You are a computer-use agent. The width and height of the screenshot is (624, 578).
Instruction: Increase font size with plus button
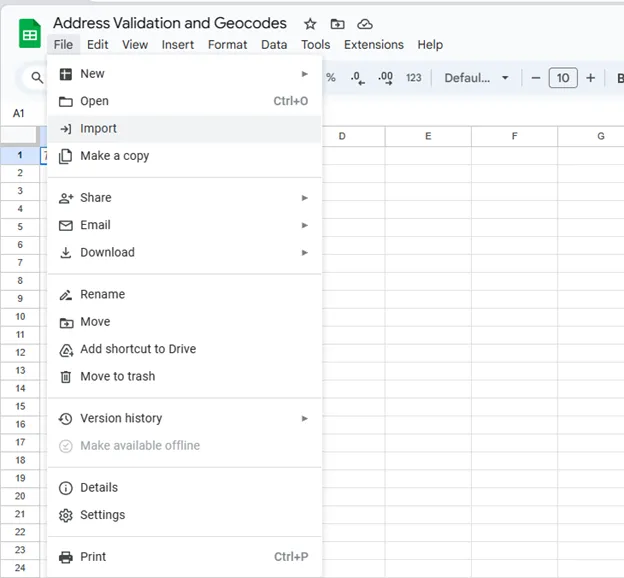click(590, 78)
